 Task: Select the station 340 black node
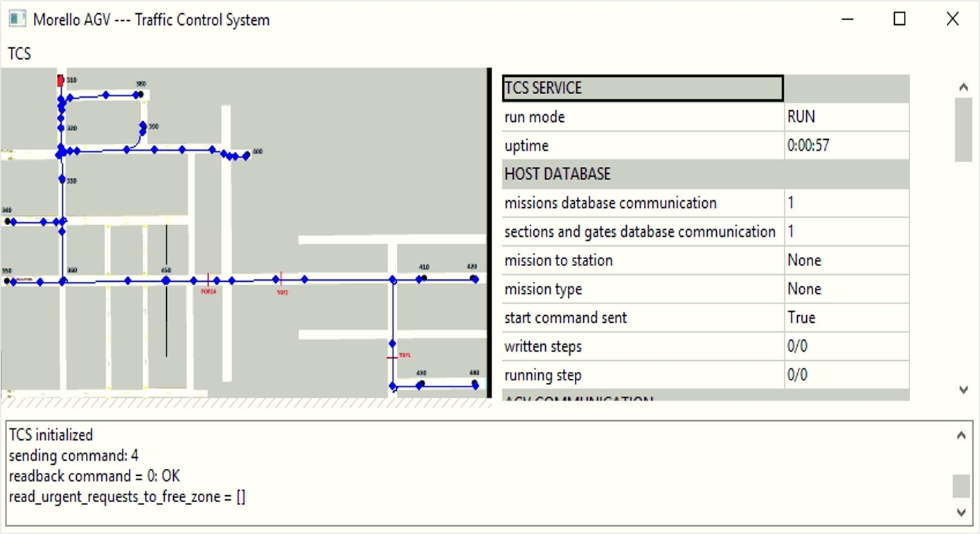click(x=8, y=222)
